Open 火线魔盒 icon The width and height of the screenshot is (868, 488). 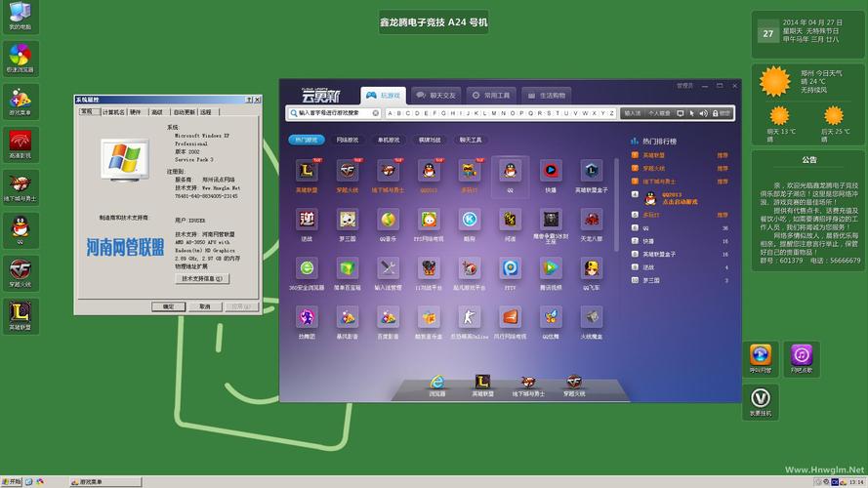tap(592, 317)
